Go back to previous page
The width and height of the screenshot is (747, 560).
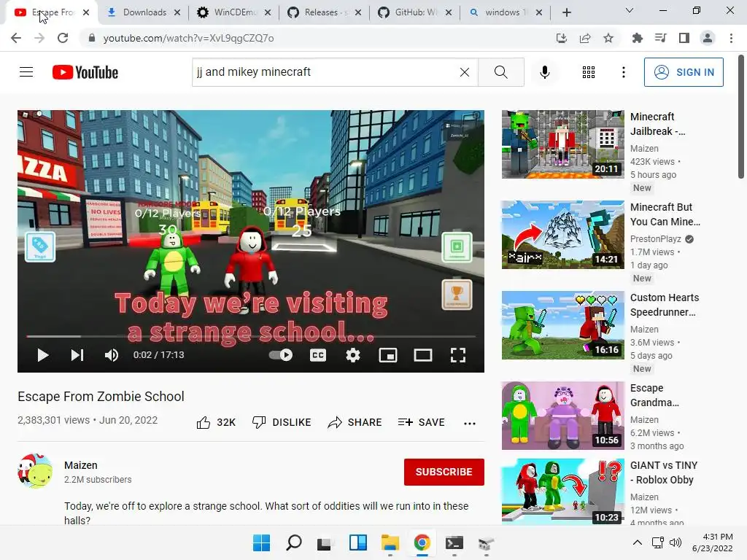click(16, 38)
